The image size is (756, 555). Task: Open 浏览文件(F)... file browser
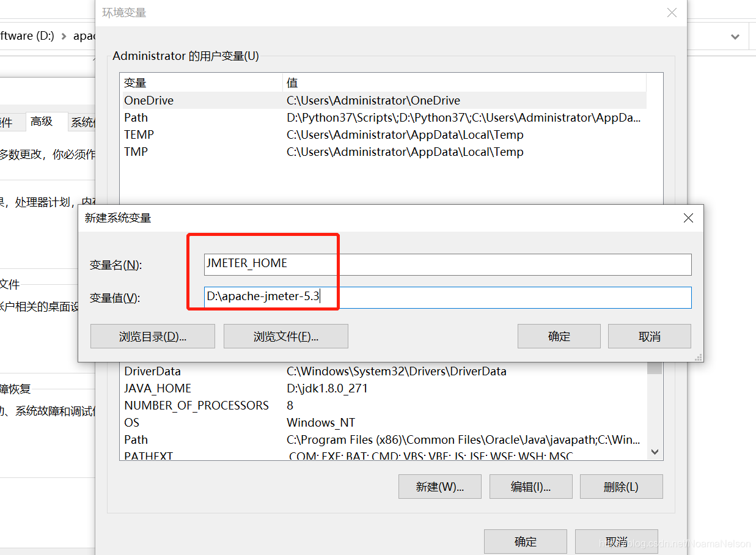click(286, 336)
